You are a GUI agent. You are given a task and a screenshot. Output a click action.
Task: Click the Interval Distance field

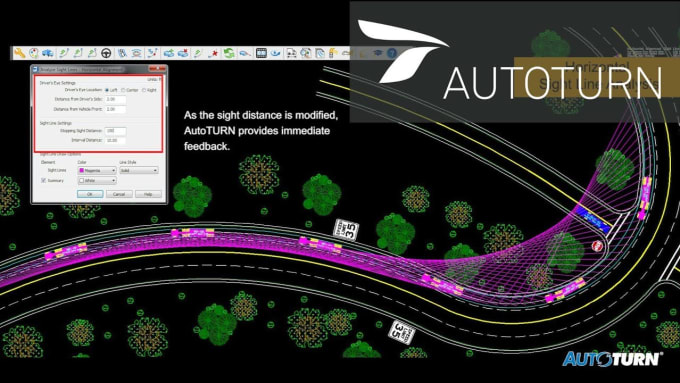pyautogui.click(x=115, y=141)
